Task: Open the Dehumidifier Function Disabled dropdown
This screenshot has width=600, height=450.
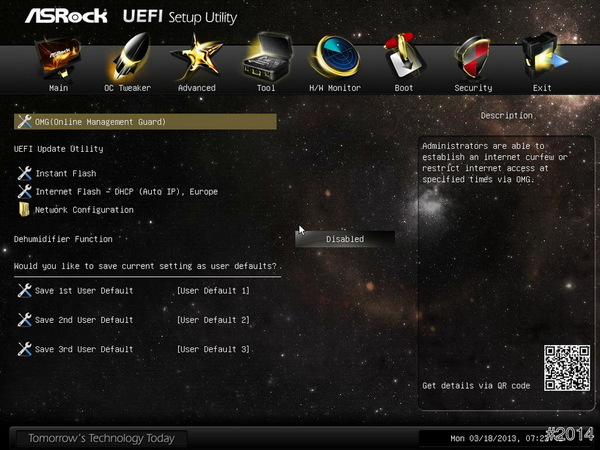Action: click(x=345, y=239)
